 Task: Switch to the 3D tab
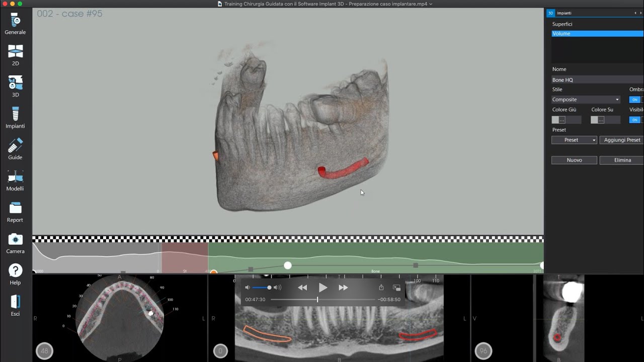point(550,13)
